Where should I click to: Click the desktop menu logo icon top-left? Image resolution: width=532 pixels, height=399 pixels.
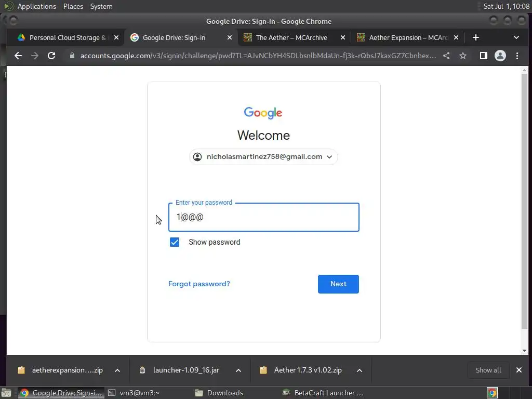point(8,6)
